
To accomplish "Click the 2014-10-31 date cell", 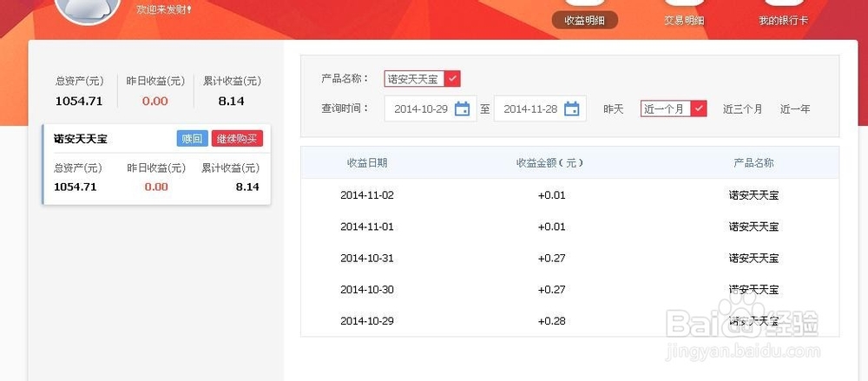I will click(367, 258).
